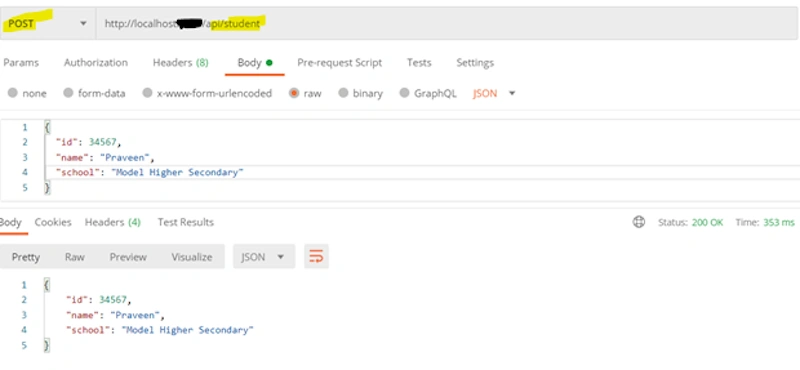Click request "id": 34567 line

tap(89, 142)
